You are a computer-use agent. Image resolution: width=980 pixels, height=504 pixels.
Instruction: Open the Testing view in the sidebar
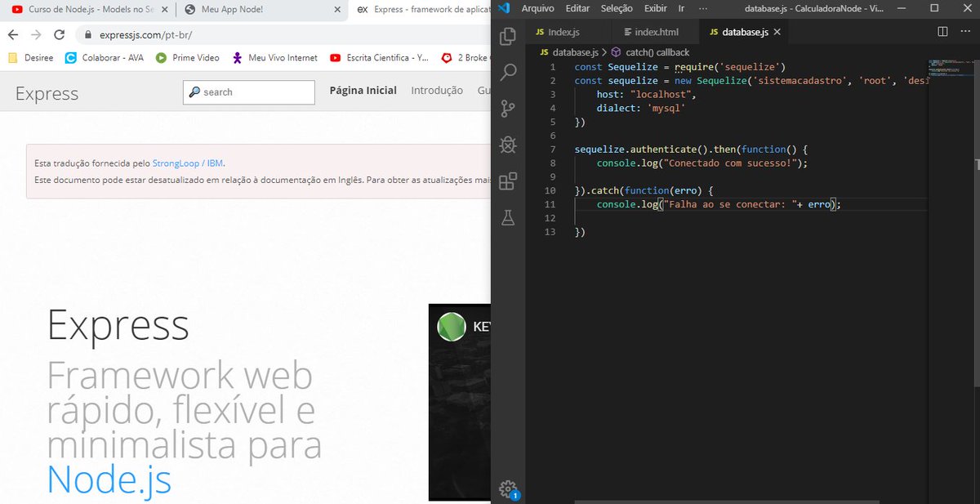507,217
